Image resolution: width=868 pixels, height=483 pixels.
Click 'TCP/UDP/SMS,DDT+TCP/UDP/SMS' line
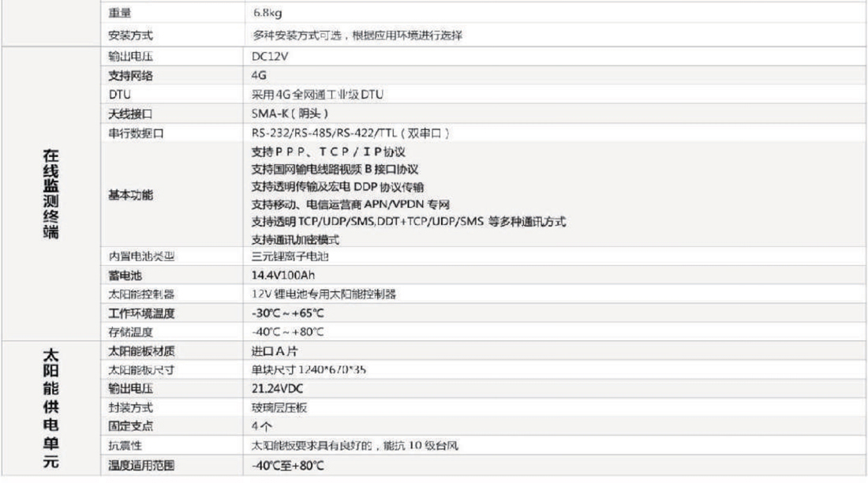[x=409, y=222]
